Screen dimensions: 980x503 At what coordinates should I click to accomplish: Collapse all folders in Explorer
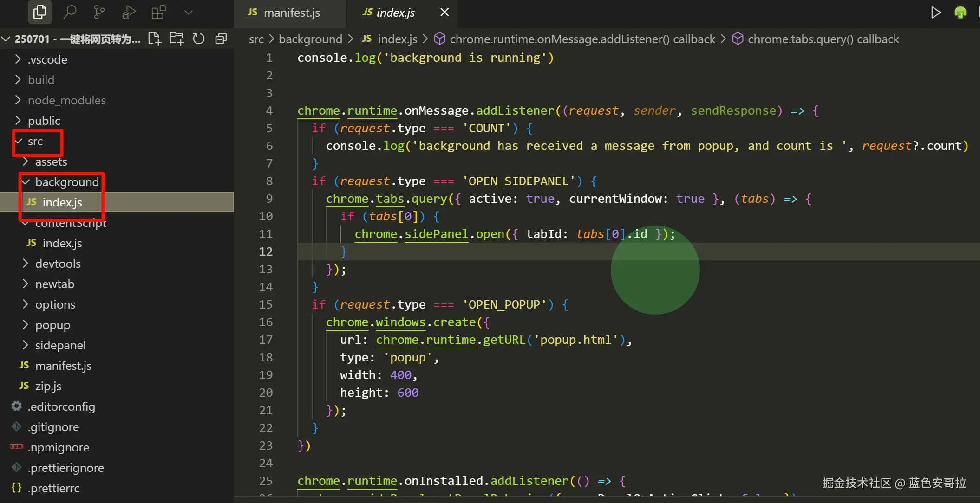tap(221, 39)
